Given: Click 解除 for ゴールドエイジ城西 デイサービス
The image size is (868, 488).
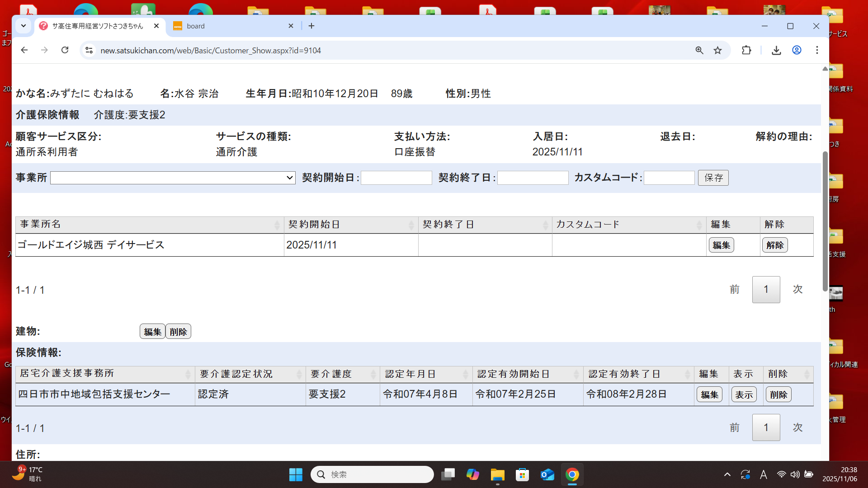Looking at the screenshot, I should click(x=775, y=245).
